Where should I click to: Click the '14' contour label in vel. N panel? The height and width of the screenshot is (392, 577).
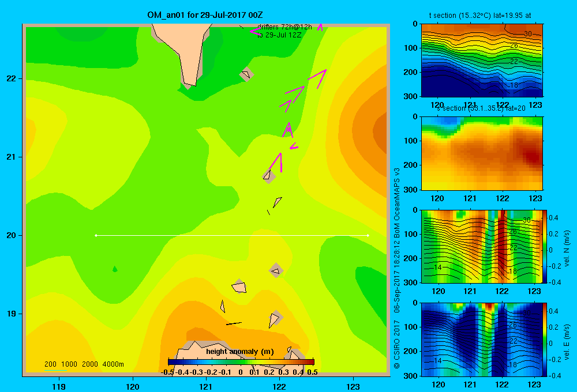pos(437,267)
